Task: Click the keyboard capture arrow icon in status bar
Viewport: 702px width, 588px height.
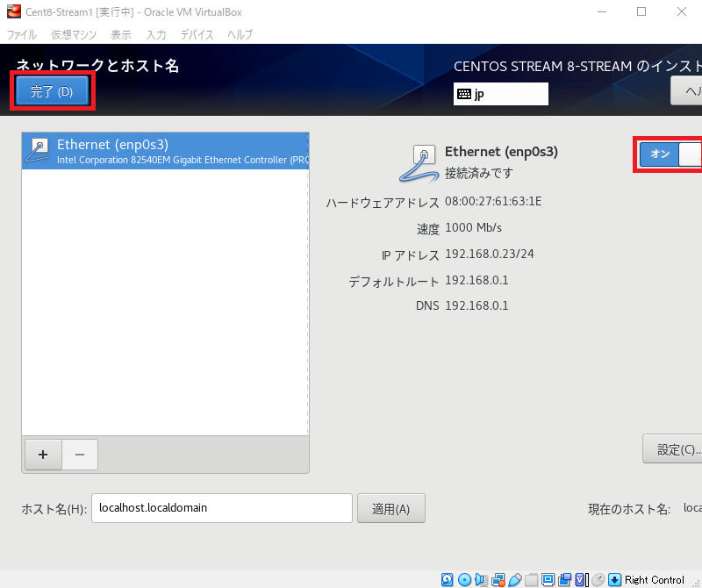Action: pyautogui.click(x=615, y=579)
